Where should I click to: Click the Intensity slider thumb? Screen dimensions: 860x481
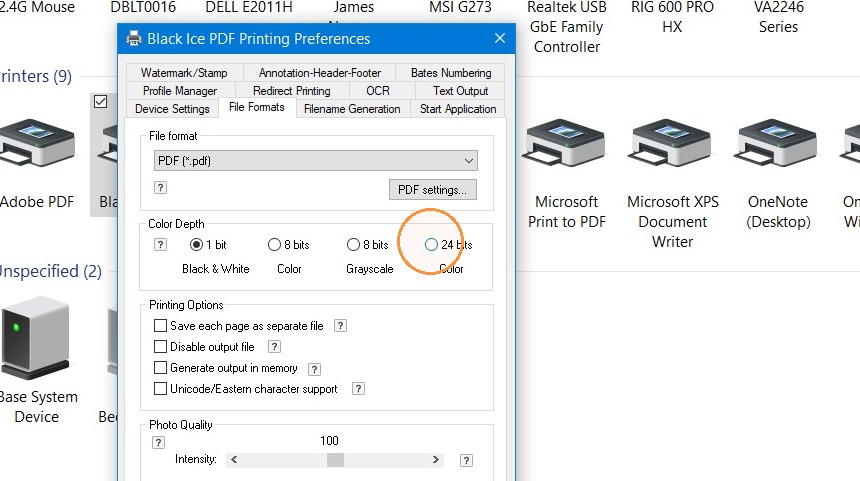click(335, 460)
